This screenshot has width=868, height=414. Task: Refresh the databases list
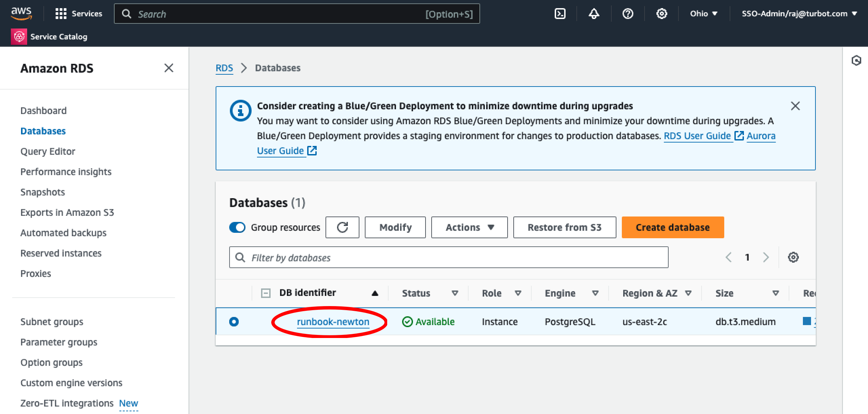pos(342,227)
